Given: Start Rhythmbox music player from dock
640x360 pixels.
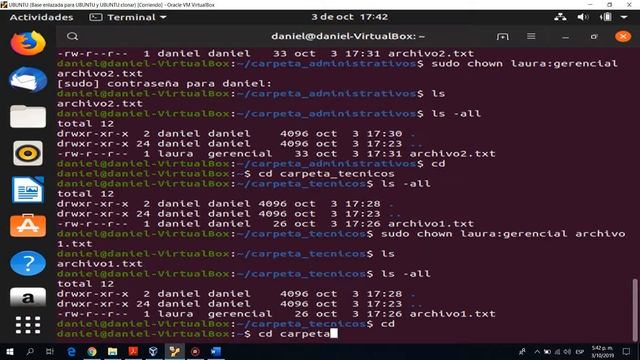Looking at the screenshot, I should tap(28, 153).
